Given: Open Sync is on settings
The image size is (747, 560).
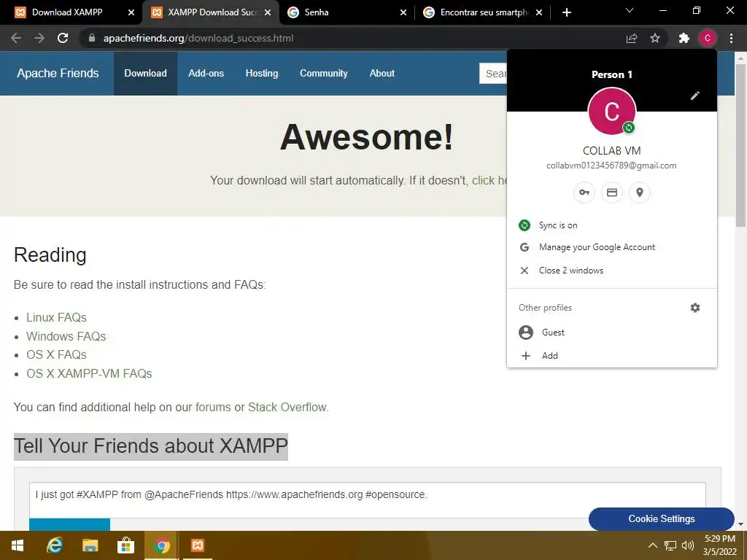Looking at the screenshot, I should 612,225.
